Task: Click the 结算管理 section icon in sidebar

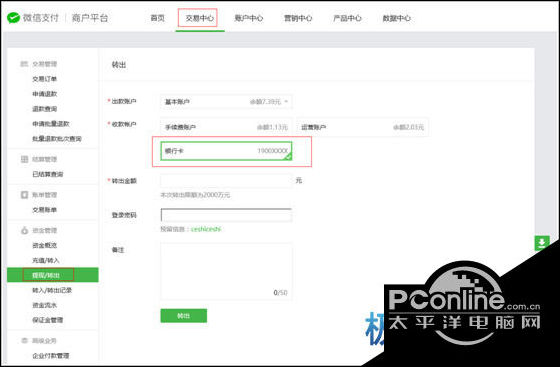Action: click(x=24, y=159)
